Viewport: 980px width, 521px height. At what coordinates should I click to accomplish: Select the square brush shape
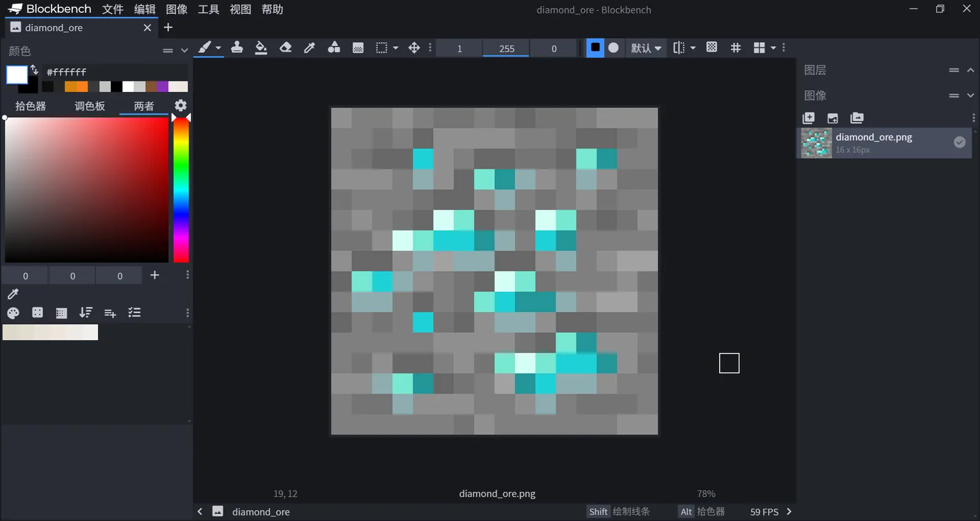pyautogui.click(x=595, y=48)
